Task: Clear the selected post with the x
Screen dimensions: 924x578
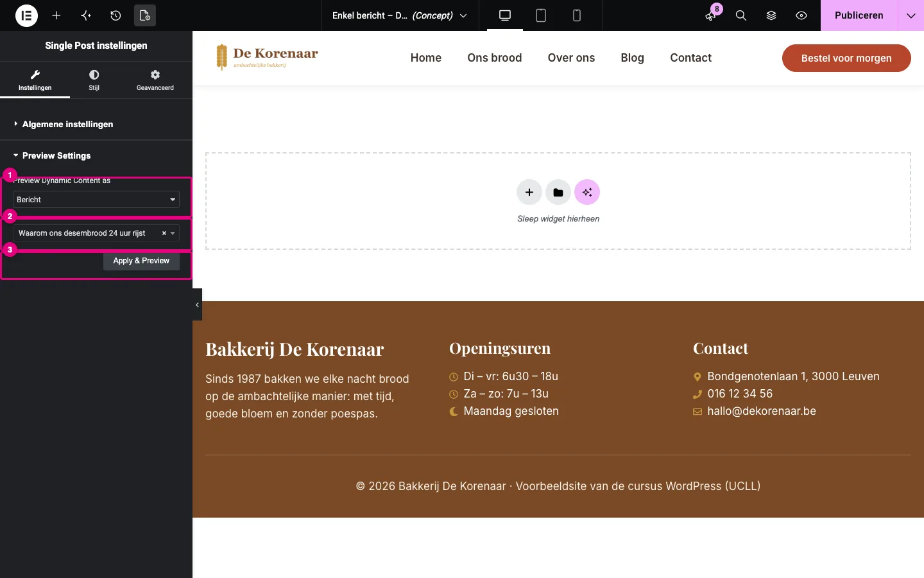Action: click(x=164, y=233)
